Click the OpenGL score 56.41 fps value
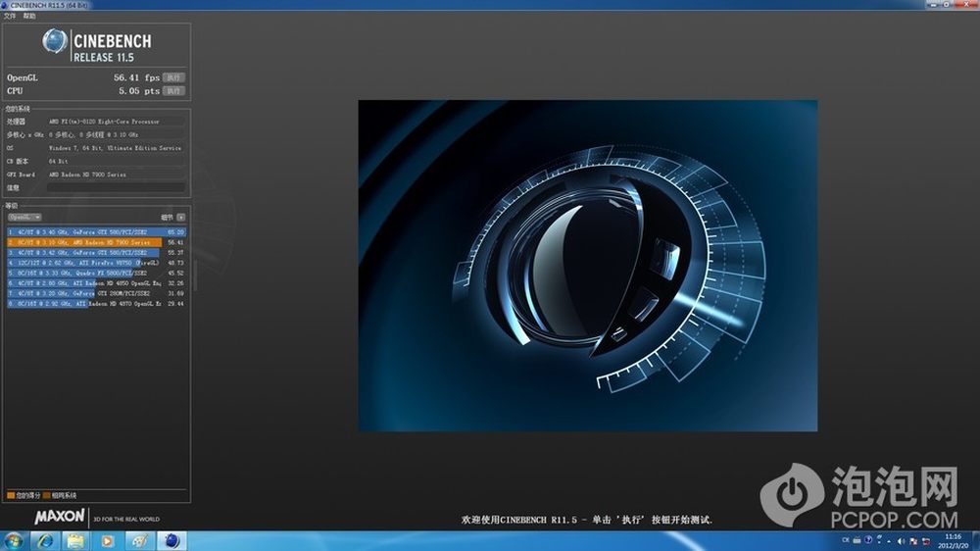The height and width of the screenshot is (551, 980). [136, 77]
